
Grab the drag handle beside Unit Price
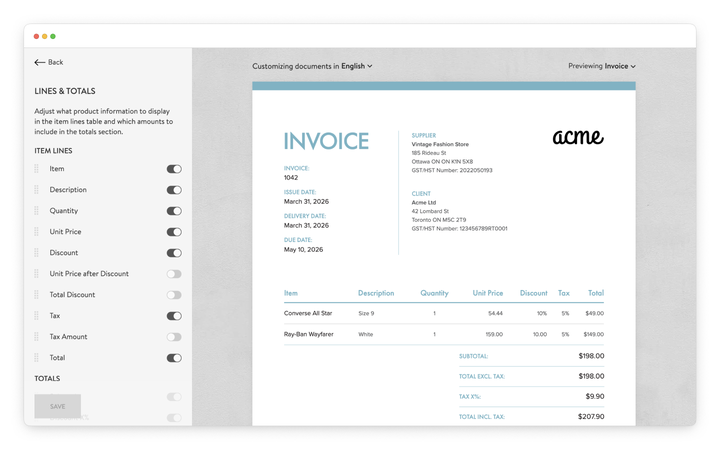(x=37, y=232)
